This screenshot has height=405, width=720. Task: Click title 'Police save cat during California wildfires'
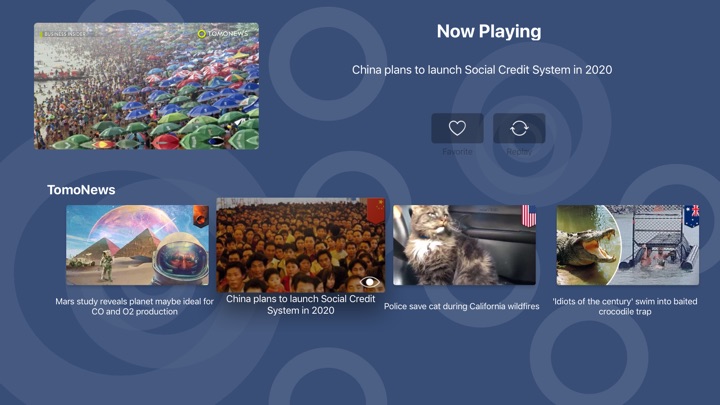point(461,306)
